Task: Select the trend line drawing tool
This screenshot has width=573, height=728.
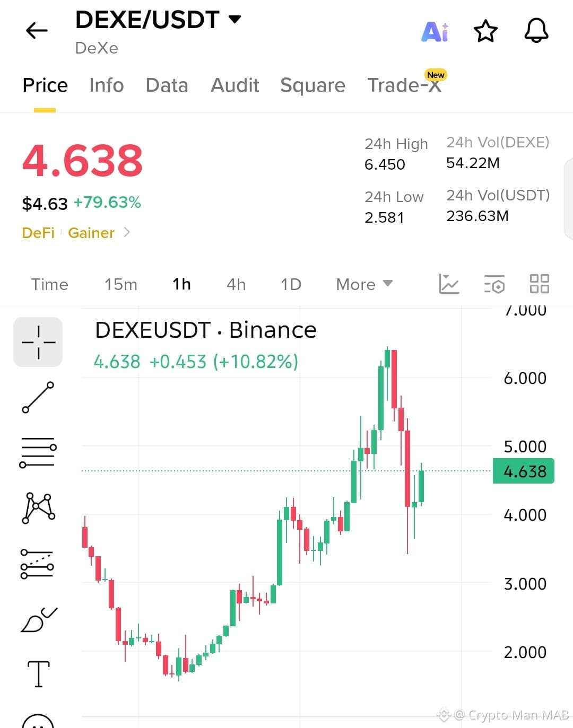Action: [x=38, y=397]
